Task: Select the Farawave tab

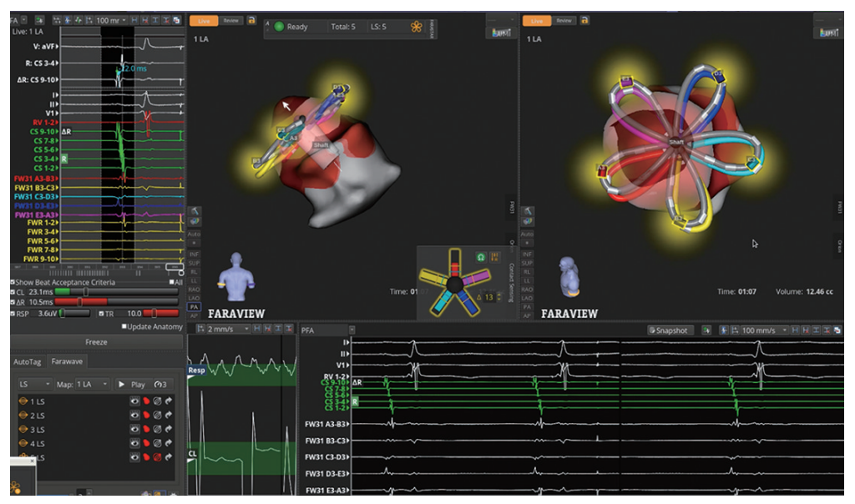Action: tap(67, 361)
